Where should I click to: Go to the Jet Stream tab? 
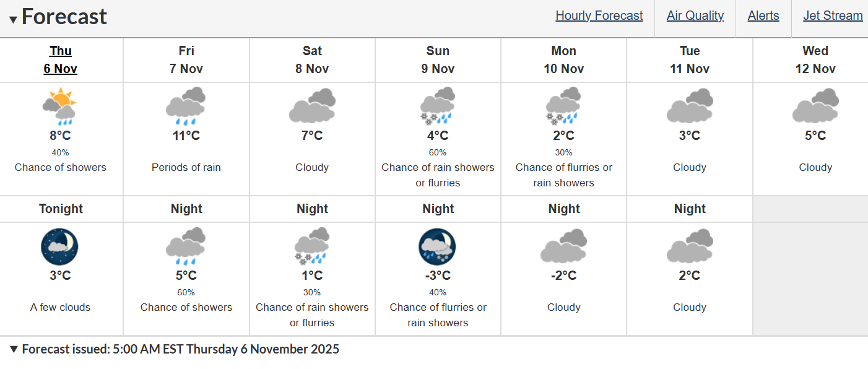[x=833, y=15]
